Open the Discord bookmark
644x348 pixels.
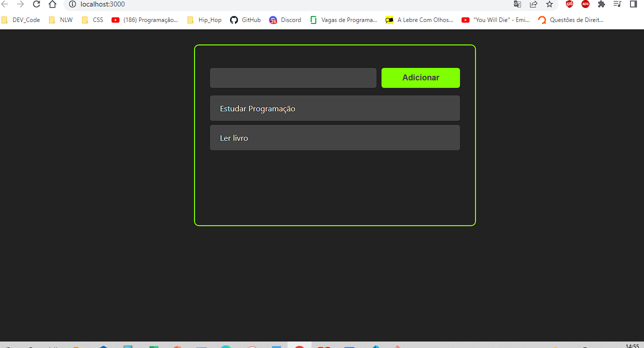click(285, 20)
